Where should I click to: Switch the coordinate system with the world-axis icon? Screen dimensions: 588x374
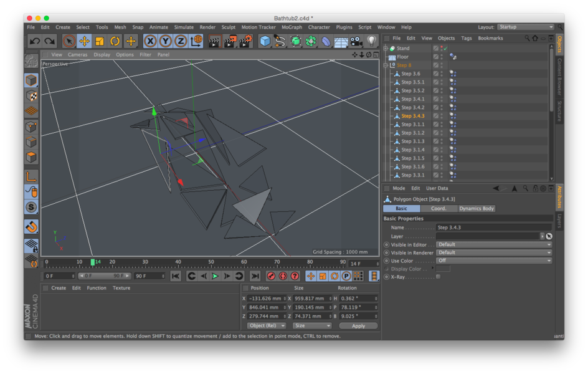point(196,41)
